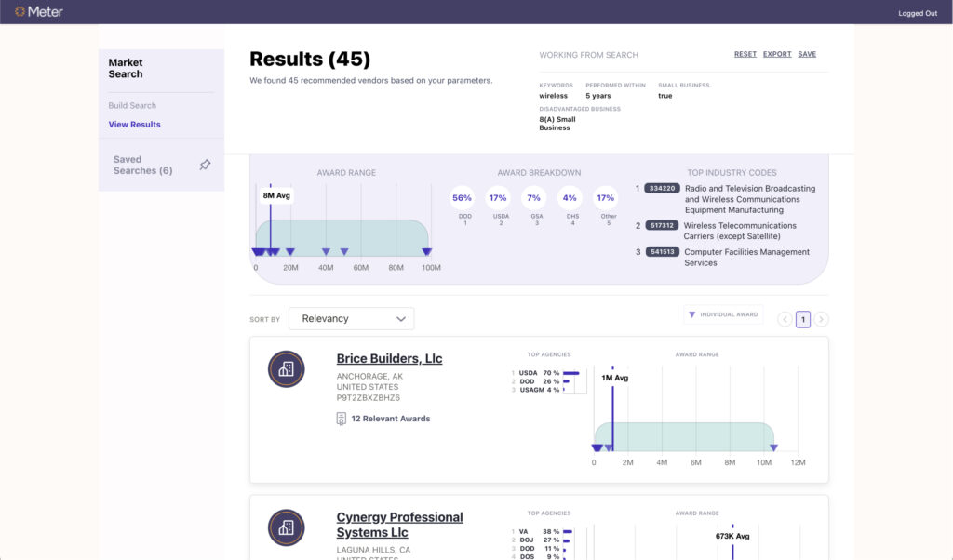This screenshot has height=560, width=953.
Task: Select Build Search in sidebar
Action: pyautogui.click(x=132, y=105)
